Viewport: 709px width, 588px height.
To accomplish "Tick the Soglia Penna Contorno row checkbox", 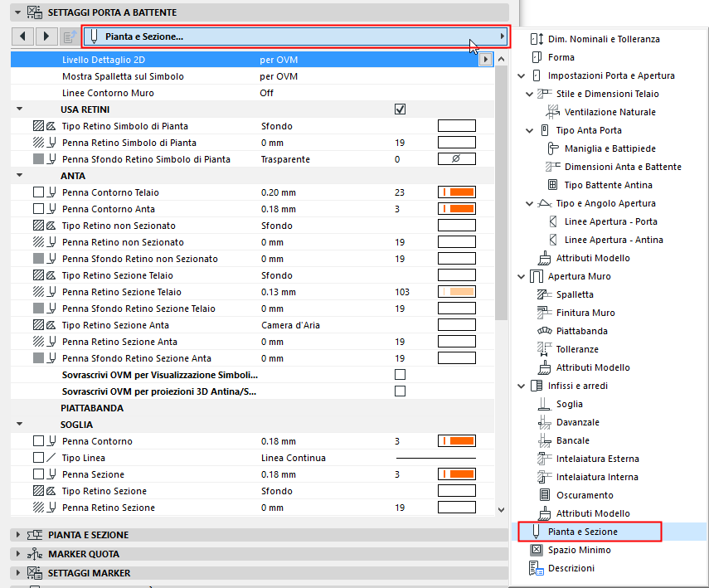I will click(38, 441).
